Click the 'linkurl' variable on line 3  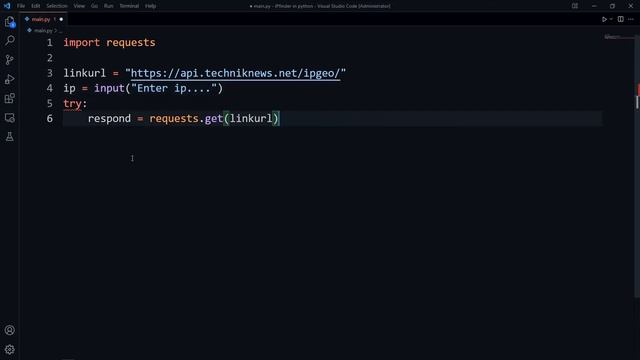(x=84, y=73)
